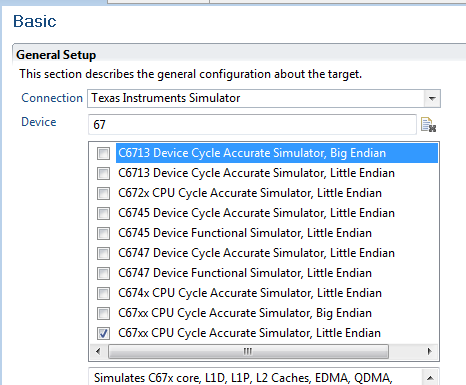Uncheck C67xx CPU Cycle Accurate Simulator, Little Endian

click(103, 333)
